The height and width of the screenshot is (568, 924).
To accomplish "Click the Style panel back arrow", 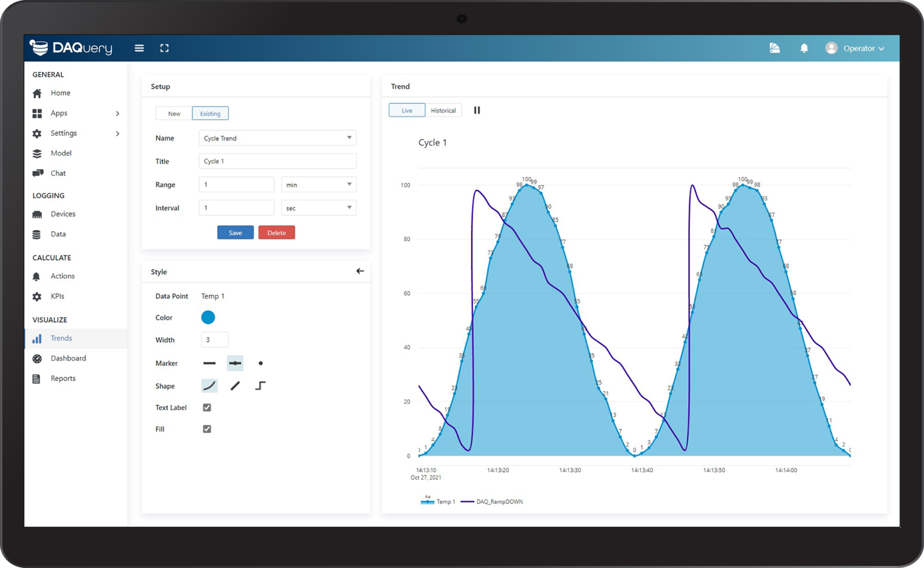I will (x=360, y=271).
